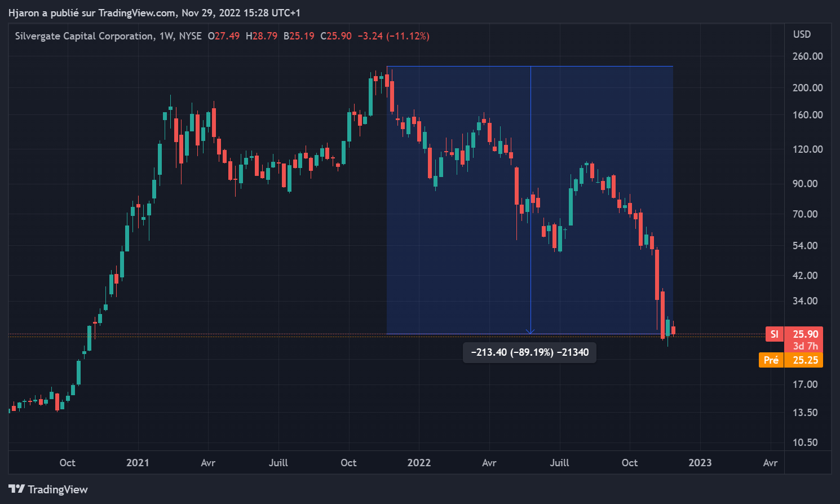
Task: Select the Silvergate Capital Corporation symbol title
Action: point(84,36)
